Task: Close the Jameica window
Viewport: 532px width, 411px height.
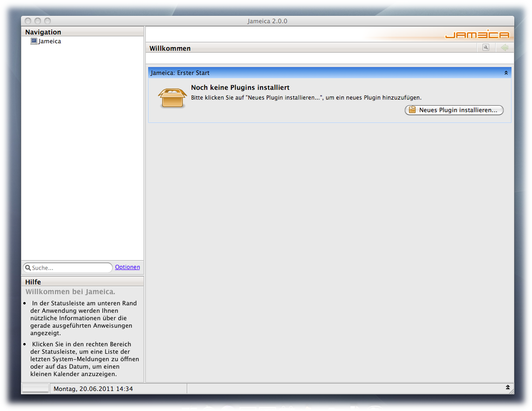Action: click(x=28, y=21)
